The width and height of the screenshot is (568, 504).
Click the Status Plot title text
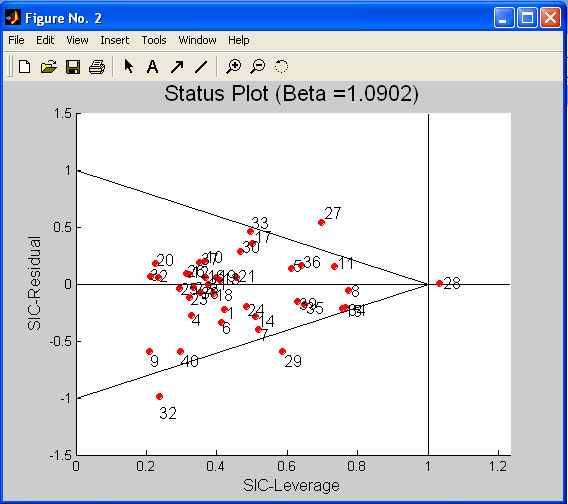tap(292, 94)
